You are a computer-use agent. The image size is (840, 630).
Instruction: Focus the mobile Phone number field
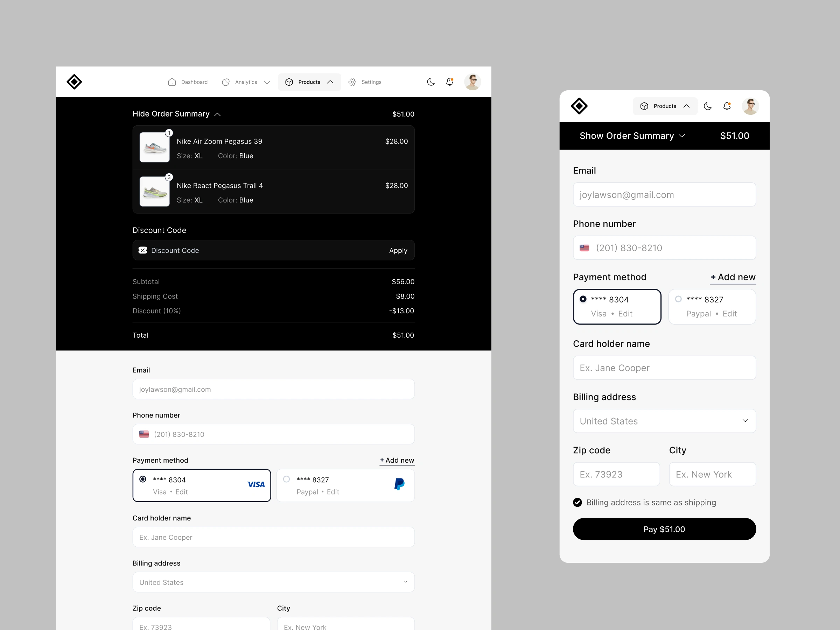(x=664, y=247)
